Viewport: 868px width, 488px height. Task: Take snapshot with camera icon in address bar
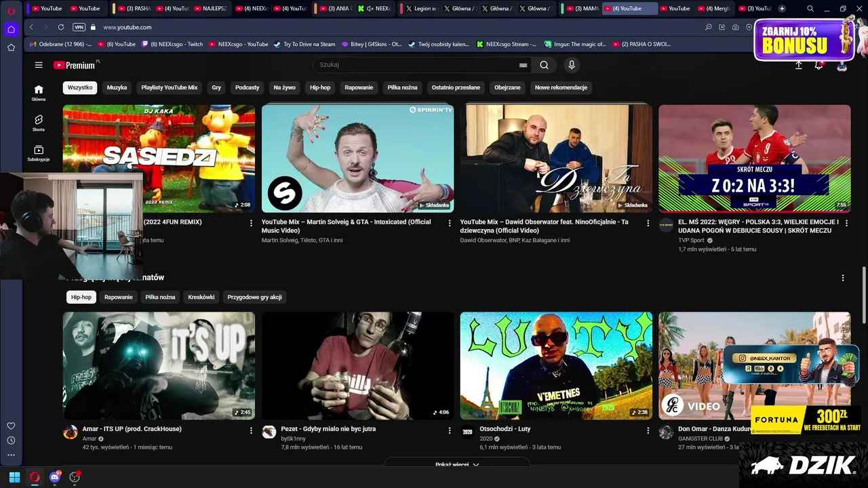click(x=736, y=27)
